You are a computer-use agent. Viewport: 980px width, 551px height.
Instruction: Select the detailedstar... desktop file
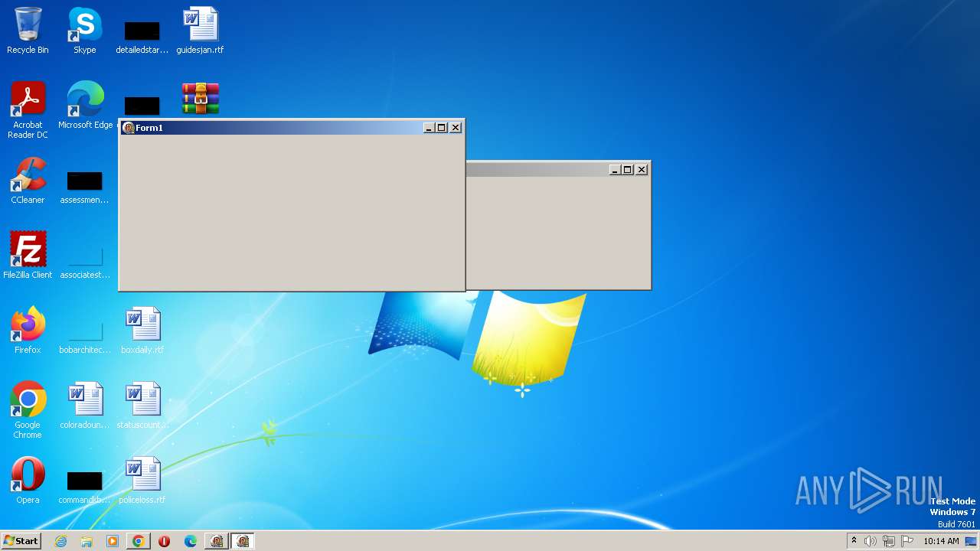(x=142, y=37)
